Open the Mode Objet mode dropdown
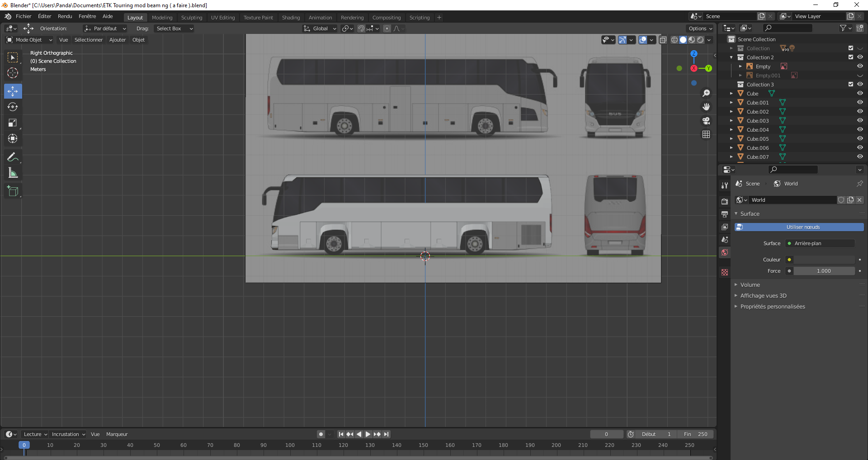 (x=29, y=40)
